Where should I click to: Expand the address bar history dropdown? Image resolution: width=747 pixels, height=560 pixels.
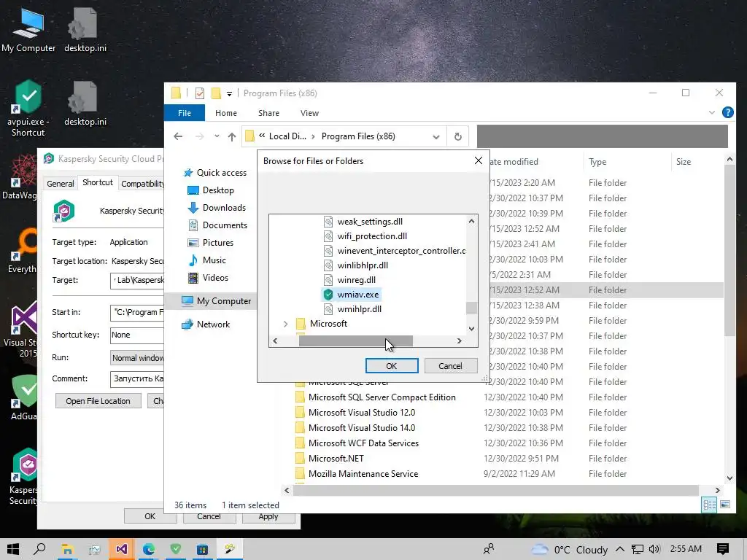tap(436, 136)
